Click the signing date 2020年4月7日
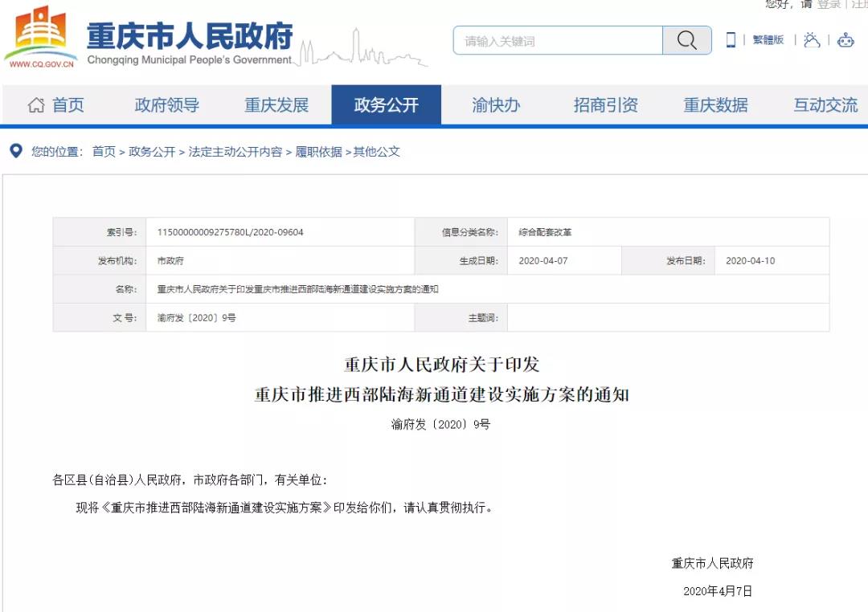868x612 pixels. pos(718,592)
